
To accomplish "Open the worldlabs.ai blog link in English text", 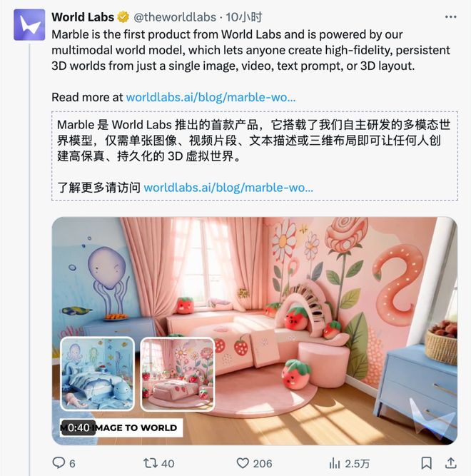I will click(x=211, y=97).
